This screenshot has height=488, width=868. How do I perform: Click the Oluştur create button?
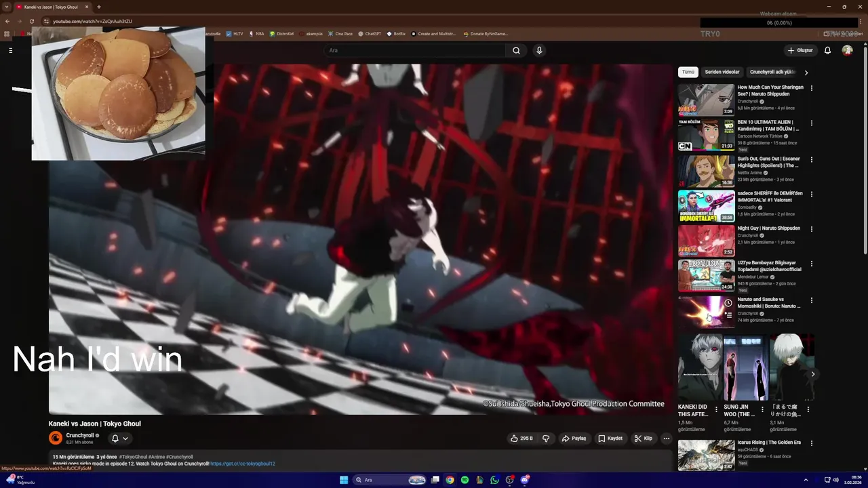tap(800, 50)
